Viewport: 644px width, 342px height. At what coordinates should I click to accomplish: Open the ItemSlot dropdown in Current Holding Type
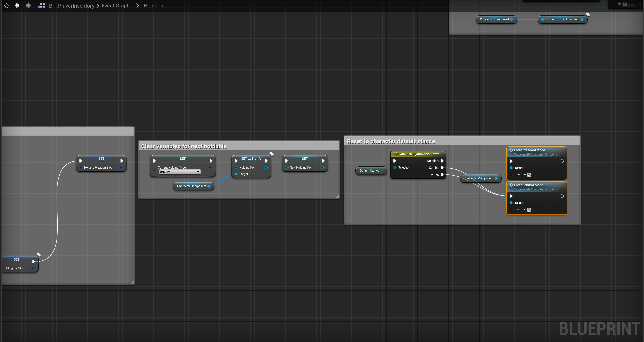(180, 172)
